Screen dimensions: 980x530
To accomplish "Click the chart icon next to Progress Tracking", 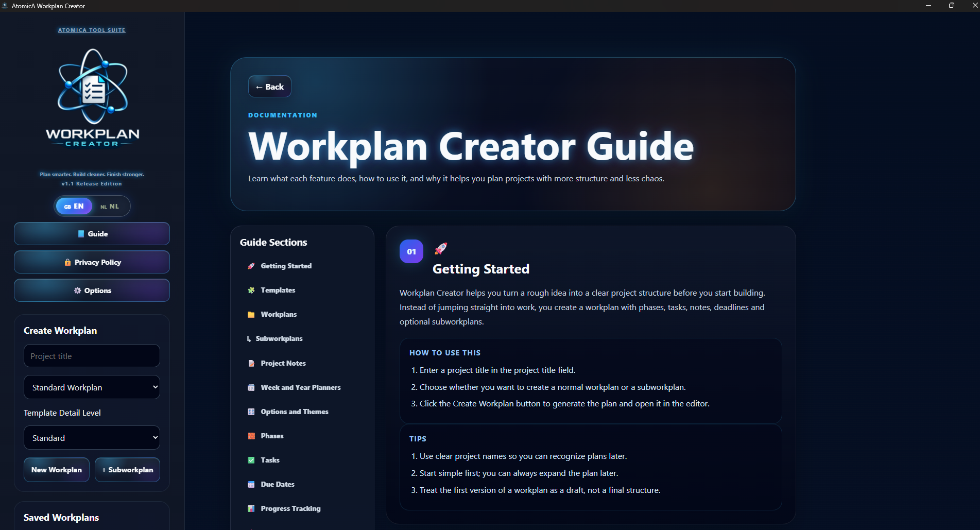I will (x=251, y=509).
